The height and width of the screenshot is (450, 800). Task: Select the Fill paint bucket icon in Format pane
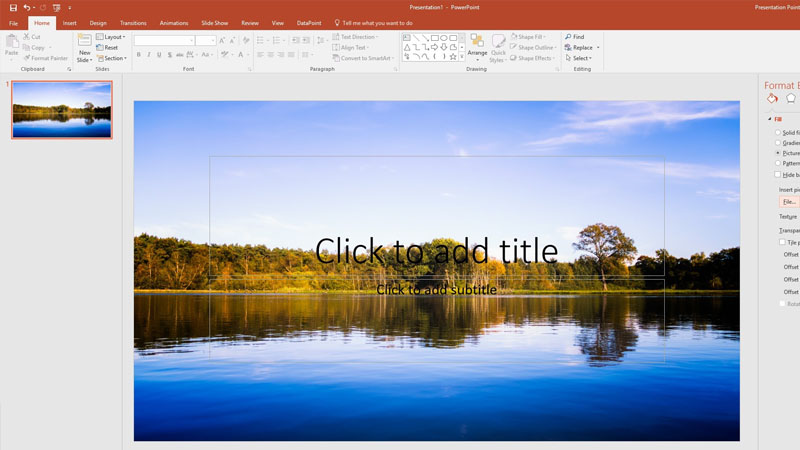[x=772, y=99]
